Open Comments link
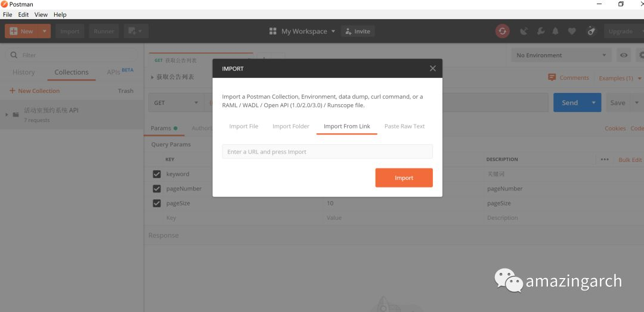This screenshot has width=644, height=312. [568, 77]
